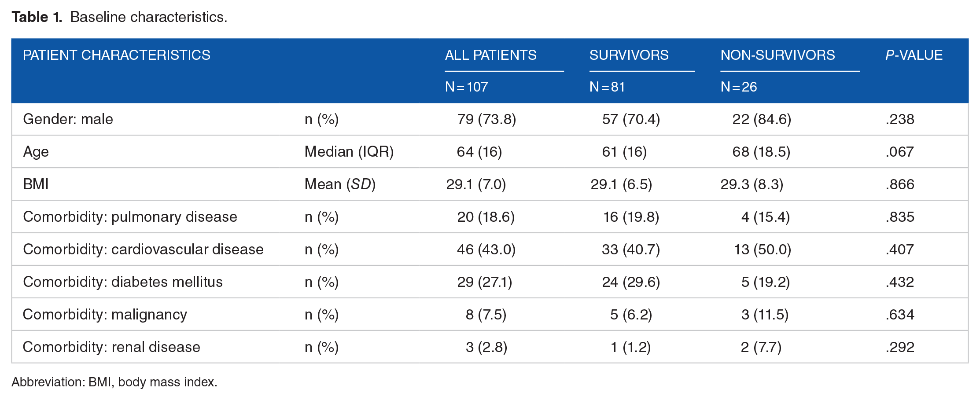Select the Comorbidity: diabetes mellitus label
This screenshot has width=980, height=400.
click(123, 282)
